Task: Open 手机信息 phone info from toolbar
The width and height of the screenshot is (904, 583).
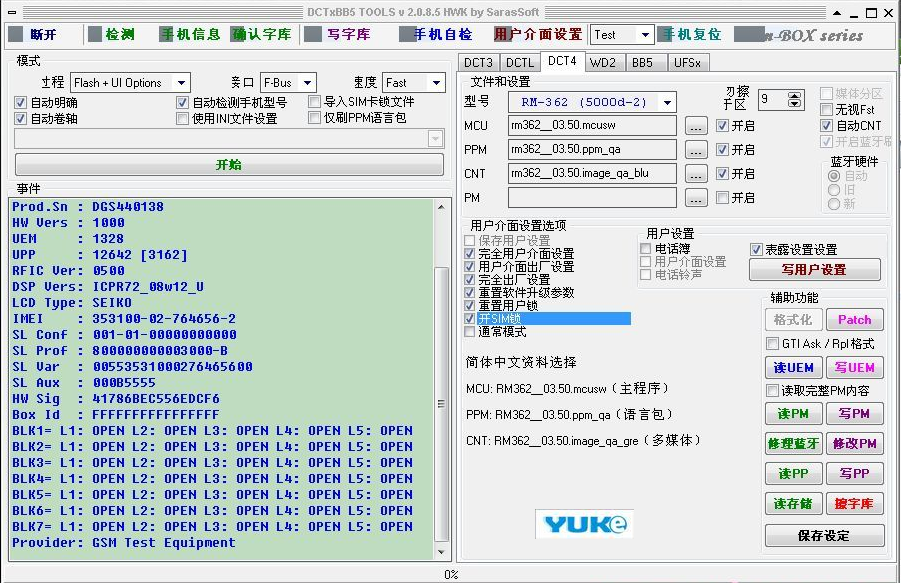Action: click(x=191, y=35)
